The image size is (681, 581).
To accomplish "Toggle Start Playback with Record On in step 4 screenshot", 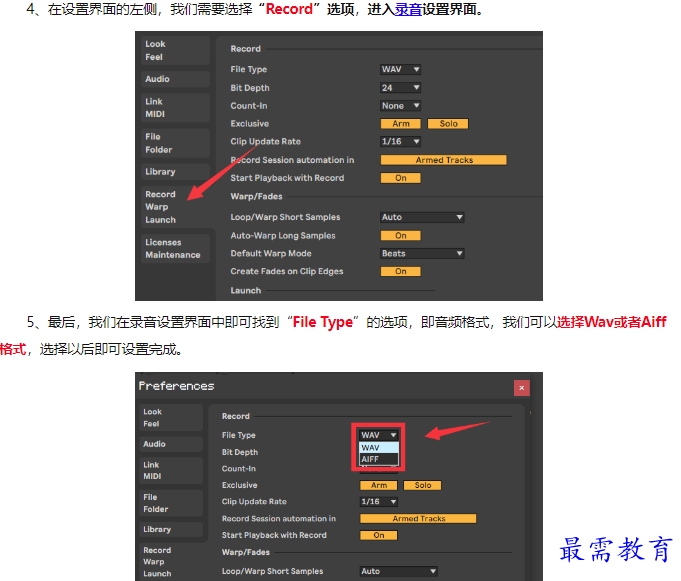I will point(400,178).
